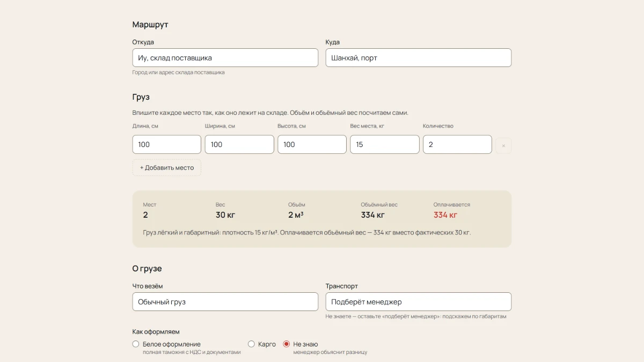Edit the Высота, см field
Image resolution: width=644 pixels, height=362 pixels.
tap(312, 145)
